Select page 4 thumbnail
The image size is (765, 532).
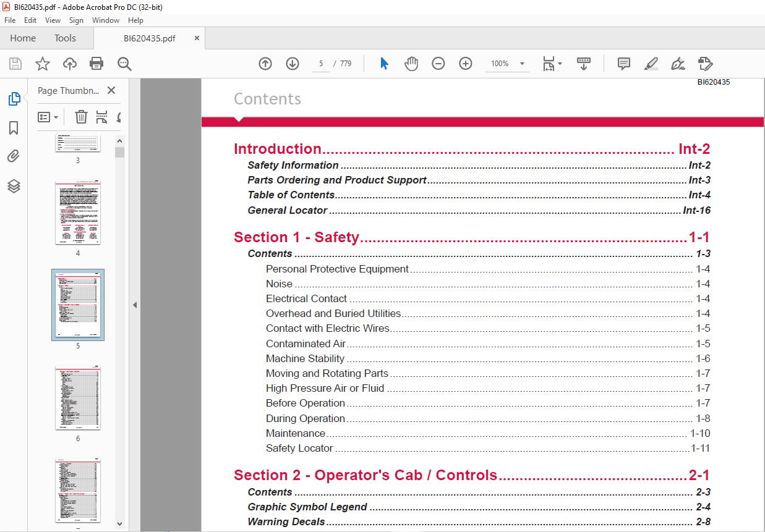(78, 213)
